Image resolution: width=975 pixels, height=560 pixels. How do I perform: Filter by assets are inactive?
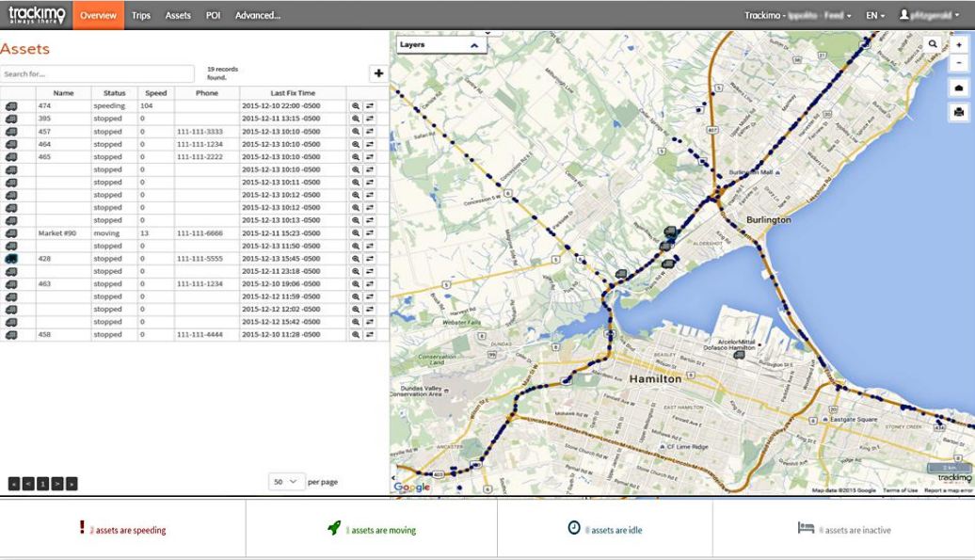coord(844,530)
